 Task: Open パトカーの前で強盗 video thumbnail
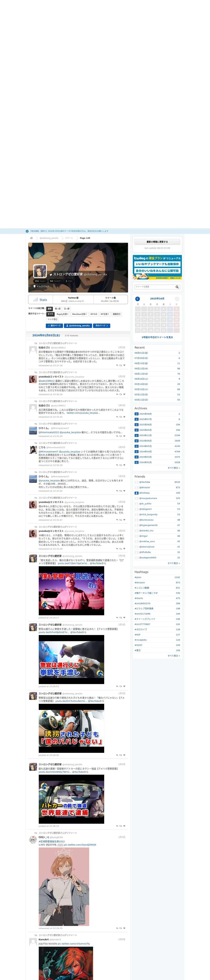(x=71, y=799)
